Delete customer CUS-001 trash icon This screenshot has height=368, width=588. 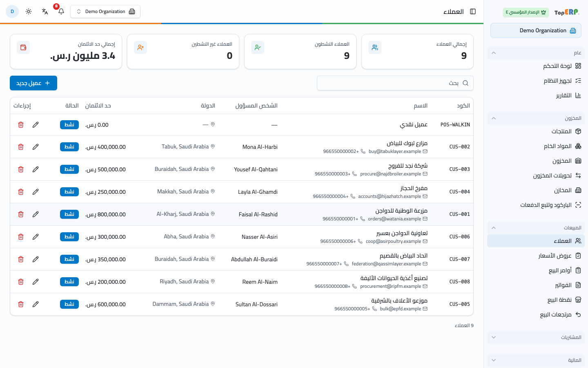click(x=21, y=214)
